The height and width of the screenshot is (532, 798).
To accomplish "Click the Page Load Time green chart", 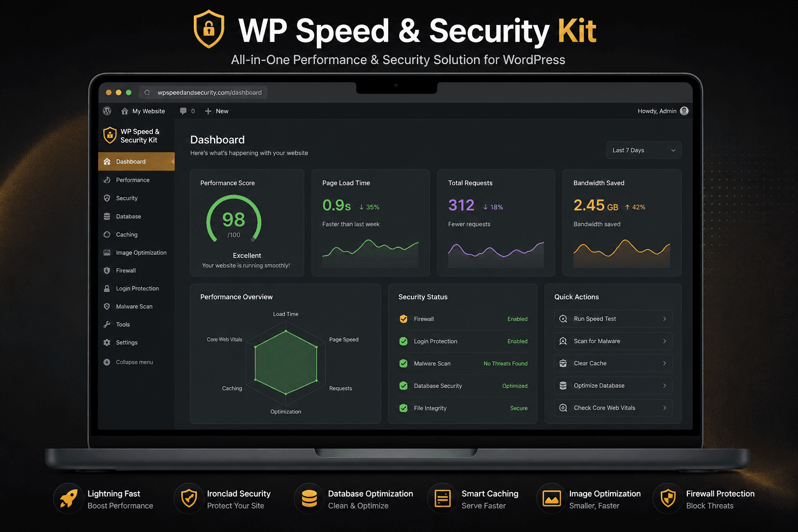I will coord(370,253).
